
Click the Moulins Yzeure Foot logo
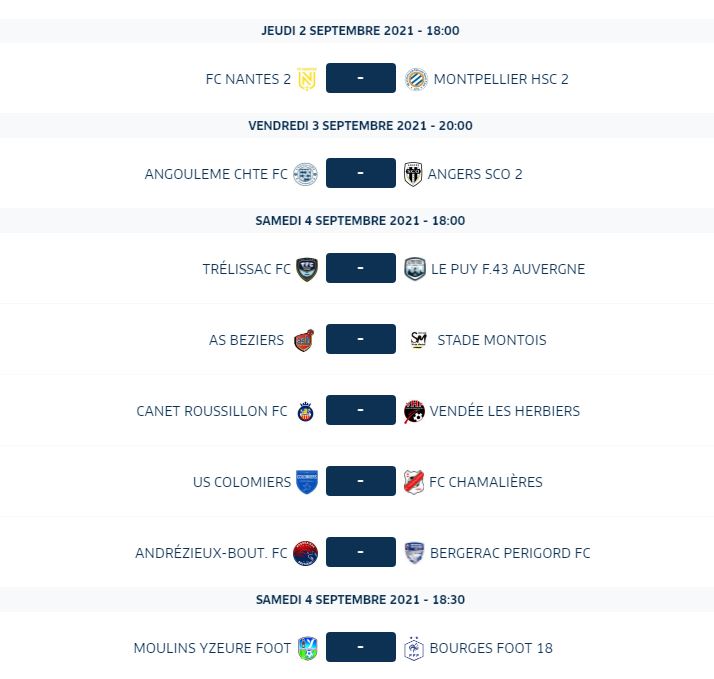308,649
